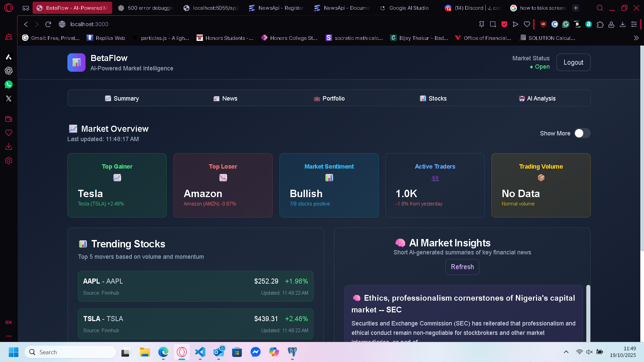Switch to the Portfolio tab

329,99
